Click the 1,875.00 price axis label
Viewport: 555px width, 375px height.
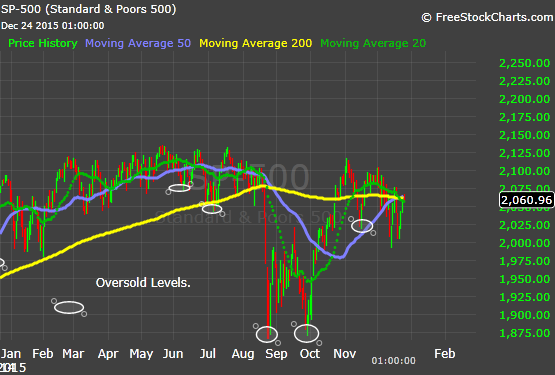pyautogui.click(x=525, y=333)
